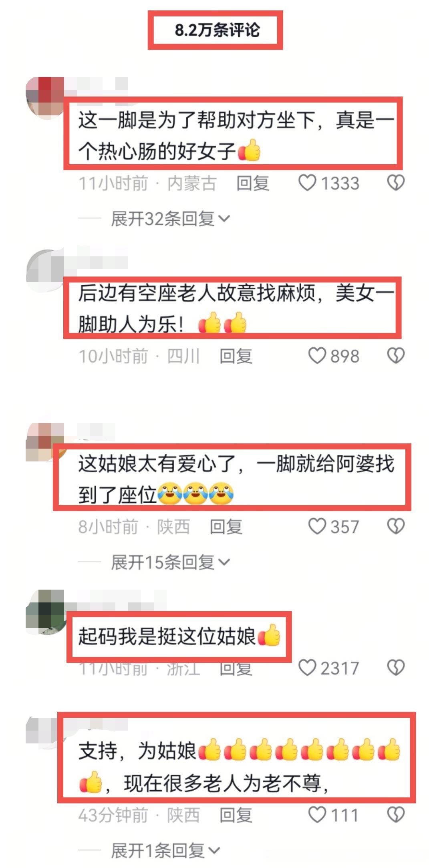Tap broken heart beside 111 likes

coord(396,815)
